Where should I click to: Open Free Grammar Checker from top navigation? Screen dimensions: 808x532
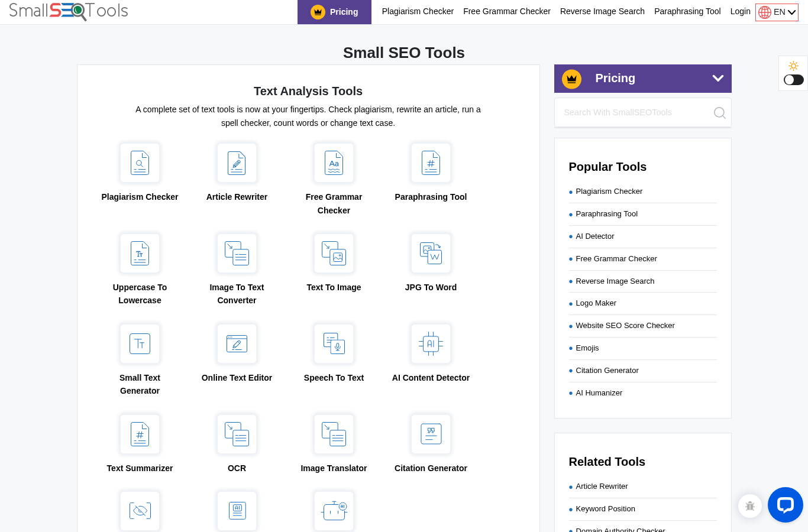507,11
